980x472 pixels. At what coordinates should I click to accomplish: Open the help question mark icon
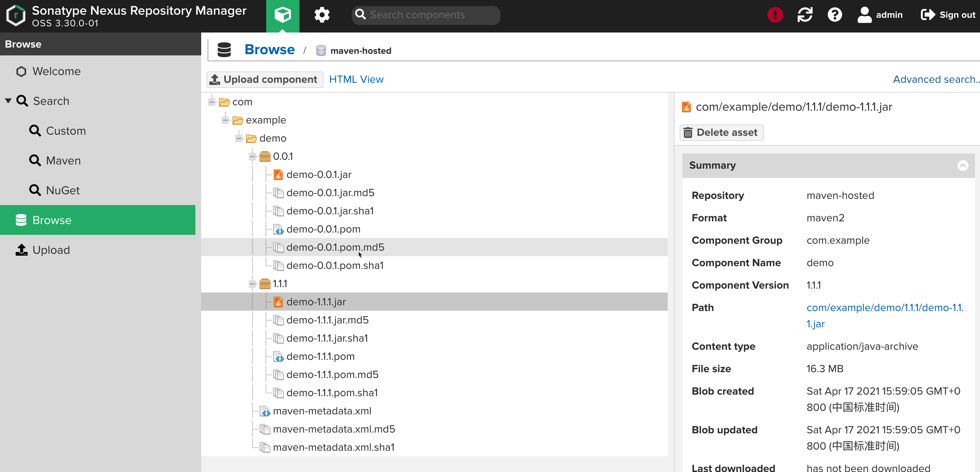coord(835,15)
